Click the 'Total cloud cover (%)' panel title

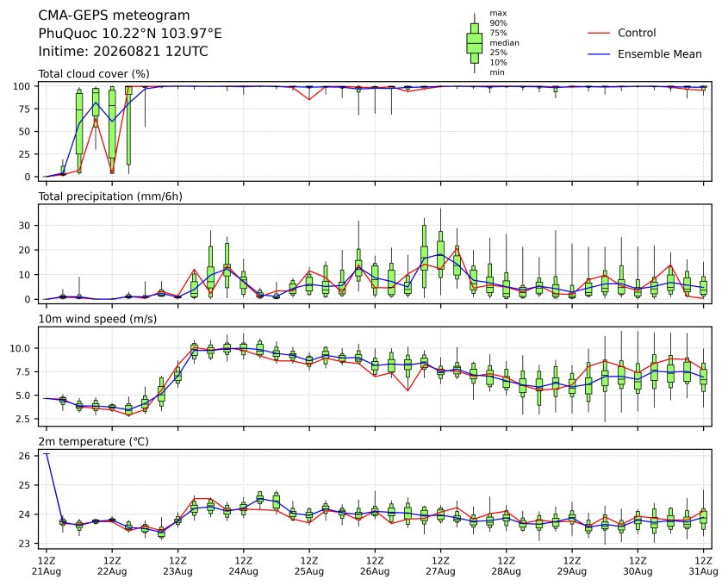94,74
